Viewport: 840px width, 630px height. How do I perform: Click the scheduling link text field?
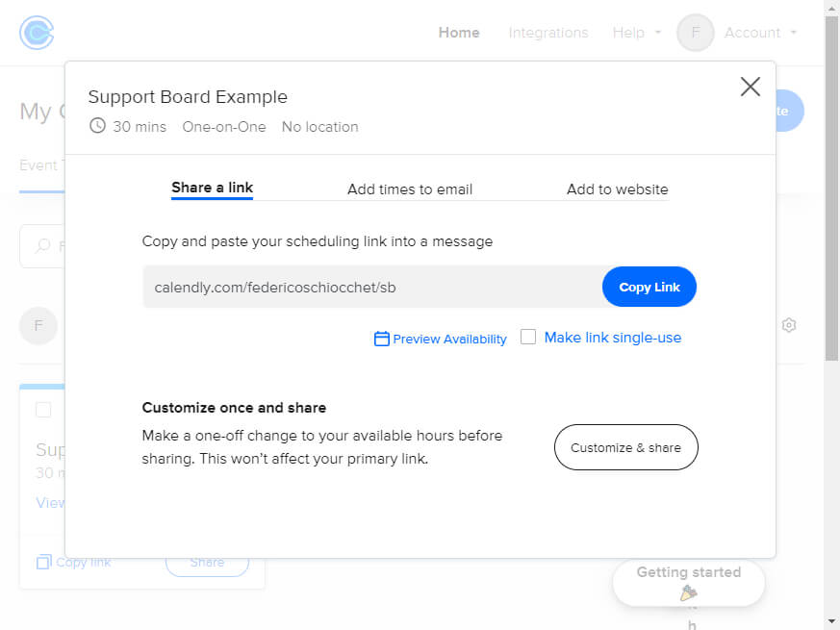[371, 287]
